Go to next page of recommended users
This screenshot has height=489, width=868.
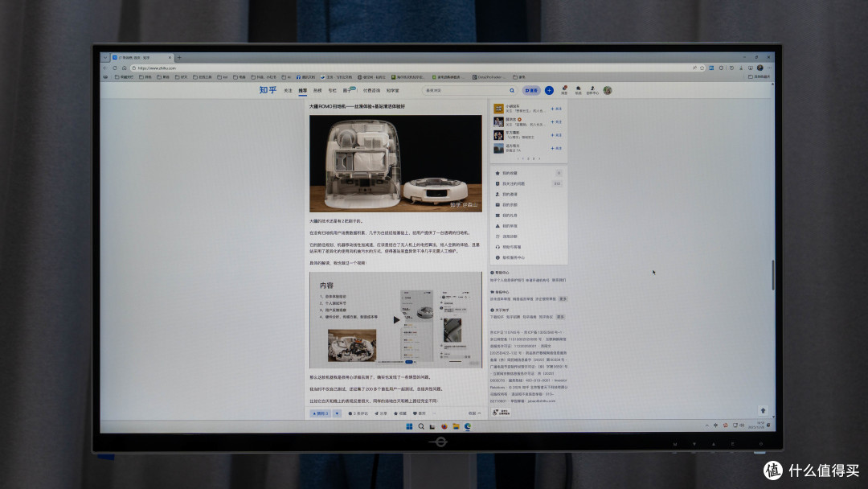click(540, 158)
